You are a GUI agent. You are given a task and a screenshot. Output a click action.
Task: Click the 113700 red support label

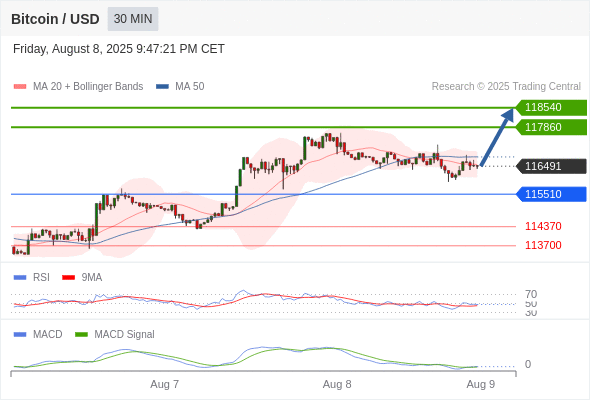543,245
